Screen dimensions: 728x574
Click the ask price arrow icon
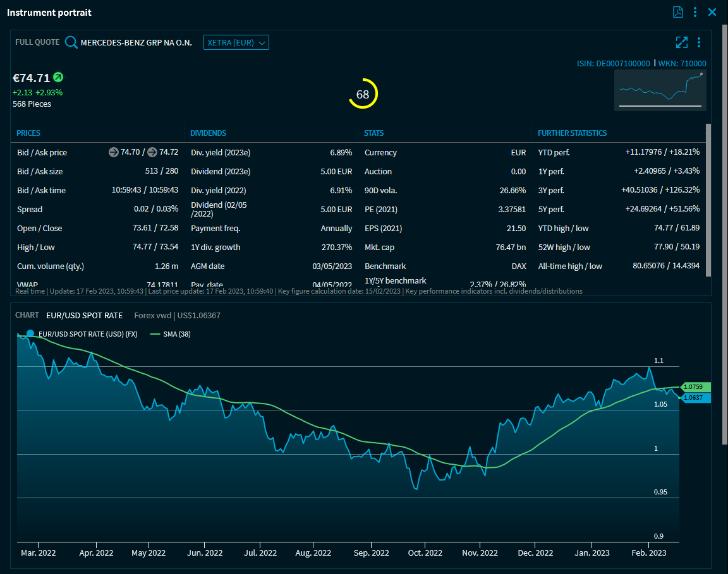152,152
